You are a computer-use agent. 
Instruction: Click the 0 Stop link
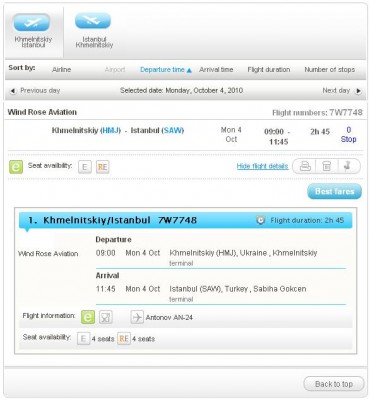[348, 135]
